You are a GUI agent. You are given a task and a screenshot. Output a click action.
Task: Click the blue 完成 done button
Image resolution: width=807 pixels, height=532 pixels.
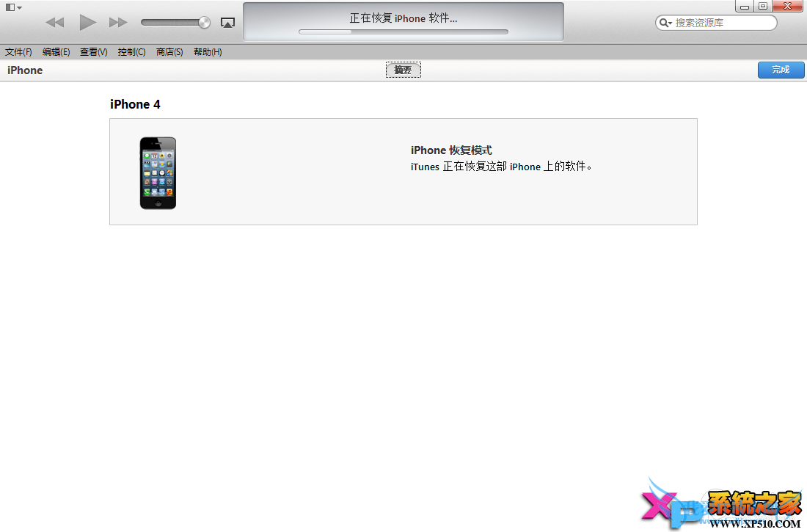[x=781, y=70]
